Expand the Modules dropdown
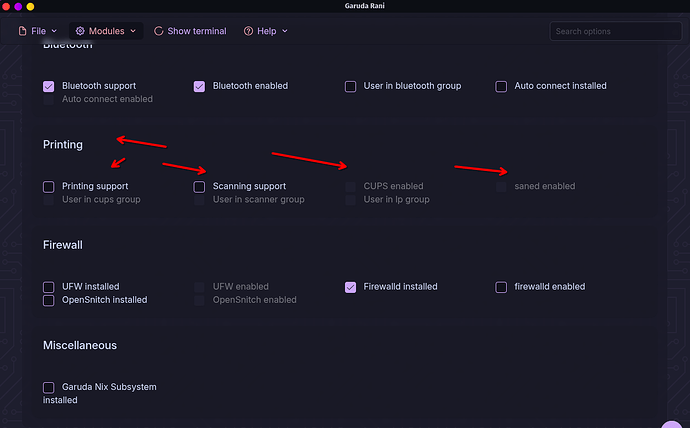The image size is (690, 428). pyautogui.click(x=106, y=31)
